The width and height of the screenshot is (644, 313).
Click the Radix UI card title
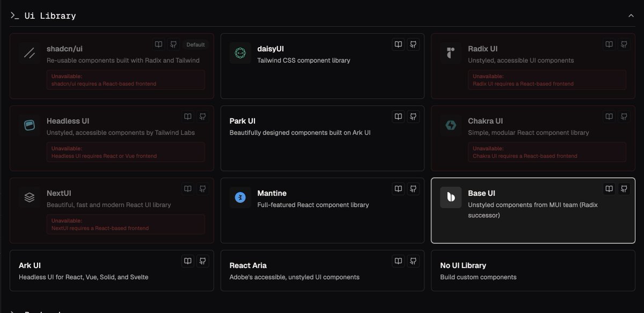[483, 49]
